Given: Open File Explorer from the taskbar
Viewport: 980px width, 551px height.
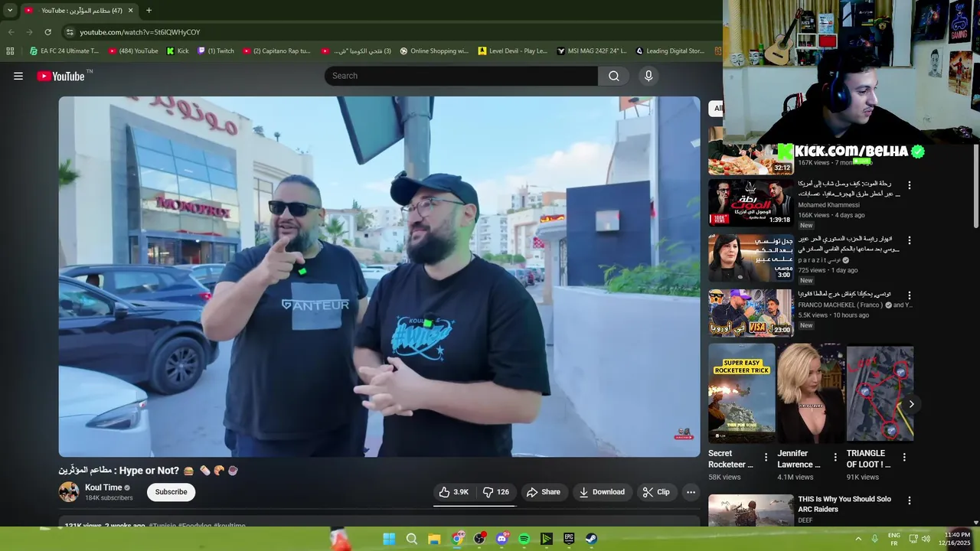Looking at the screenshot, I should pyautogui.click(x=434, y=539).
